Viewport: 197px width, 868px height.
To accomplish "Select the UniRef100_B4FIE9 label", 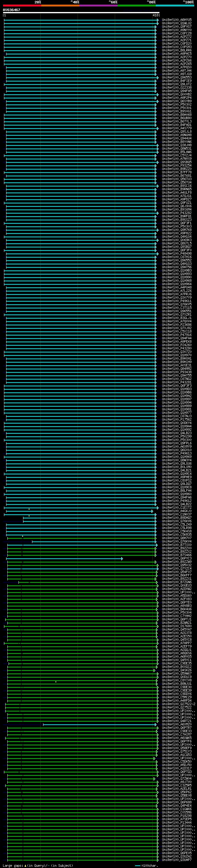I will click(176, 81).
